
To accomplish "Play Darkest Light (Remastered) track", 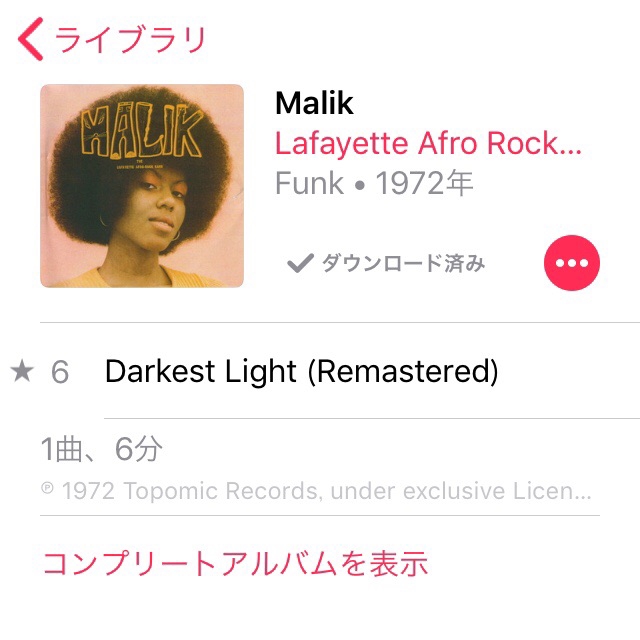I will (x=302, y=371).
